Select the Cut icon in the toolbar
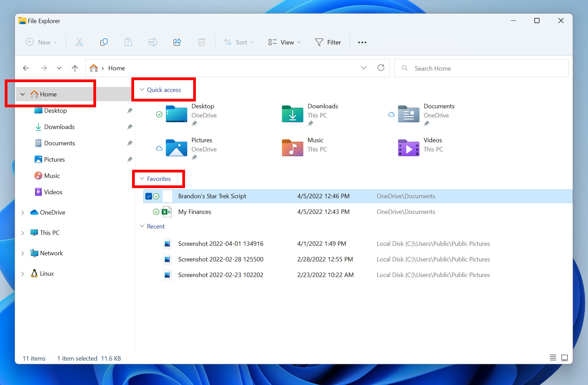 pyautogui.click(x=79, y=42)
